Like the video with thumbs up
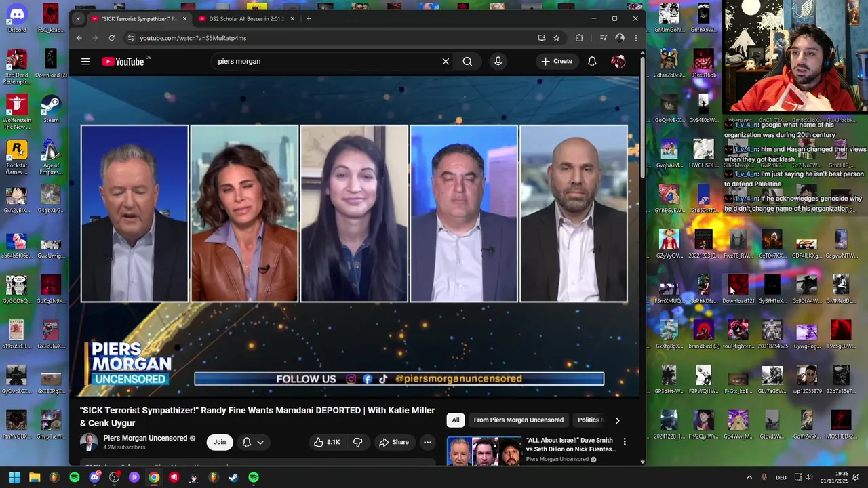 pos(327,442)
